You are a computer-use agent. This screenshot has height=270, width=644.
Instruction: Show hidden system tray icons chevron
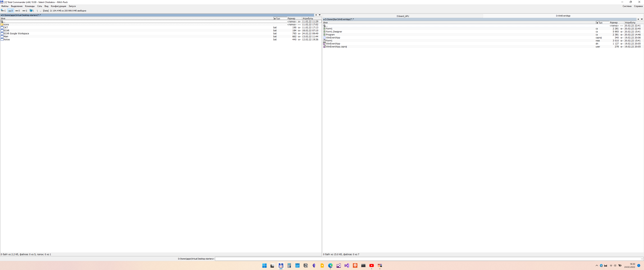click(597, 265)
